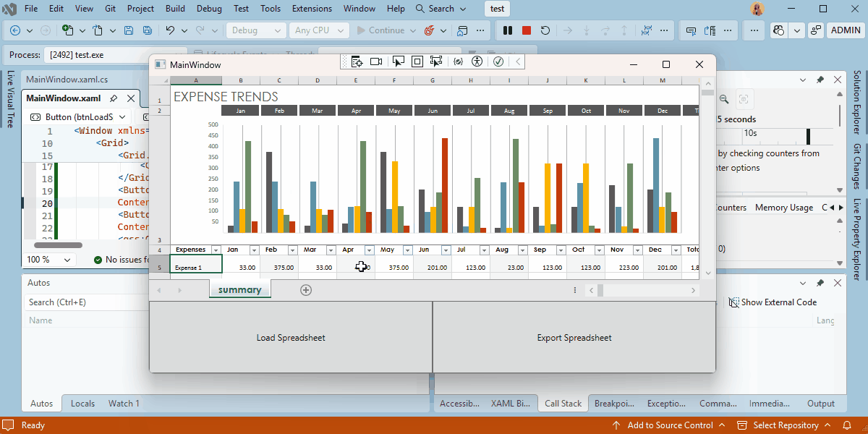Screen dimensions: 868x434
Task: Click the Save icon in the toolbar
Action: point(129,30)
